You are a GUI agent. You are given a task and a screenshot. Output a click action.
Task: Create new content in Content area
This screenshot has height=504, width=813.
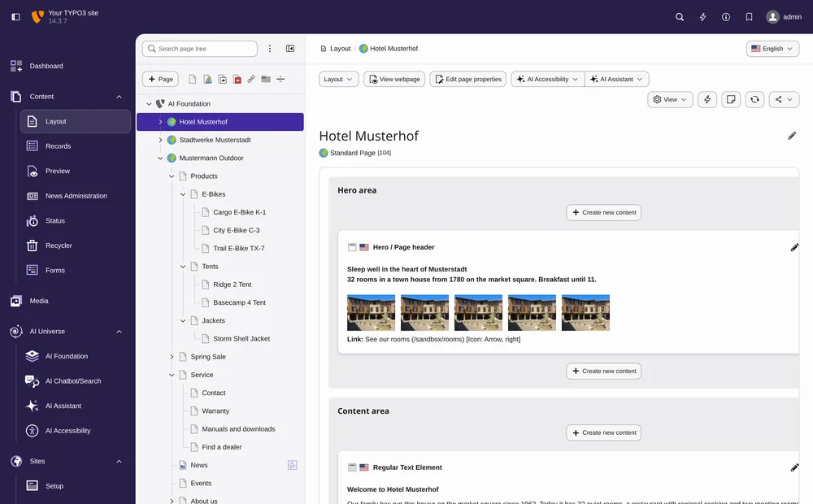(603, 433)
